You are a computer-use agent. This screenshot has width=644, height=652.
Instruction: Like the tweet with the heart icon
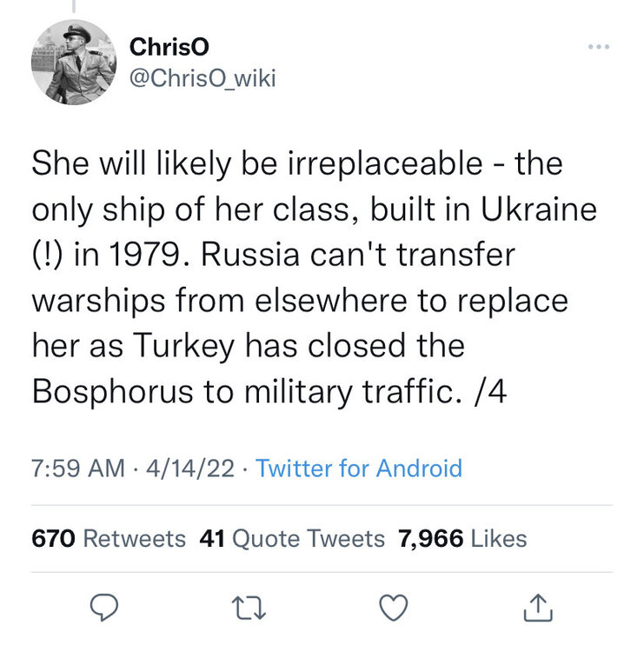point(394,605)
